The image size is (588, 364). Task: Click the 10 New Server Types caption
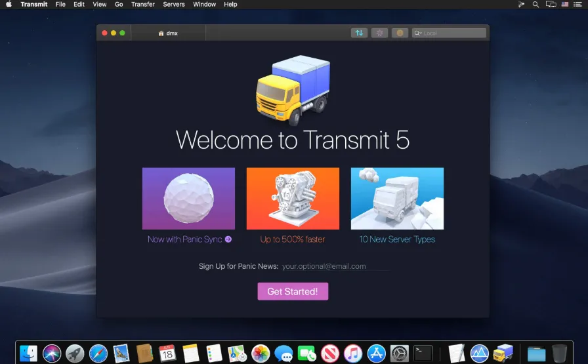point(397,239)
